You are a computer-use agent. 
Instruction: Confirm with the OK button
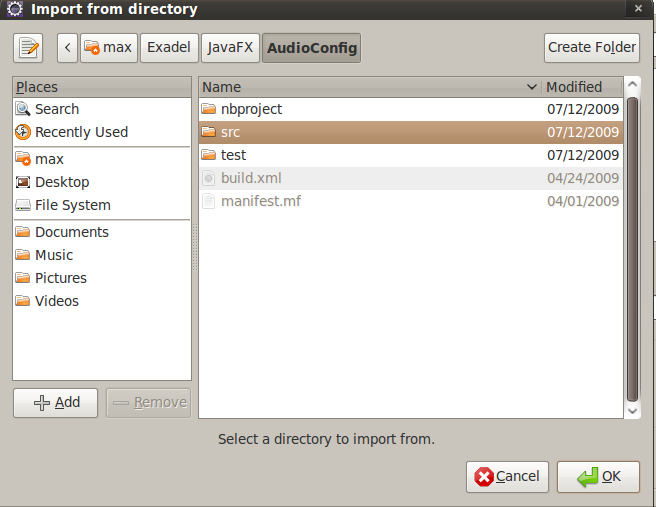598,476
